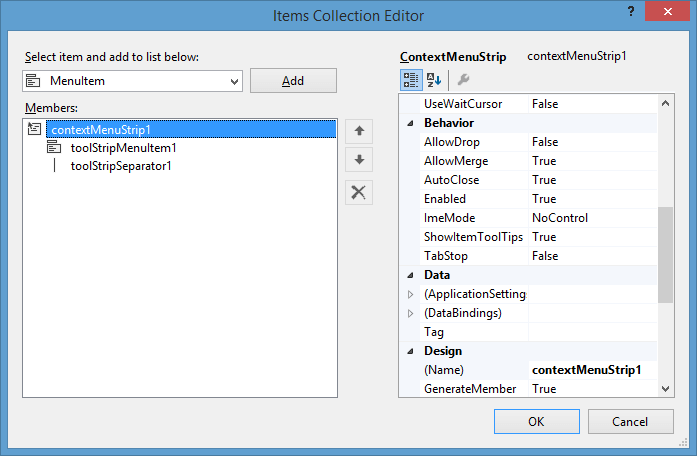The height and width of the screenshot is (456, 697).
Task: Click the (Name) value contextMenuStrip1
Action: pos(586,370)
